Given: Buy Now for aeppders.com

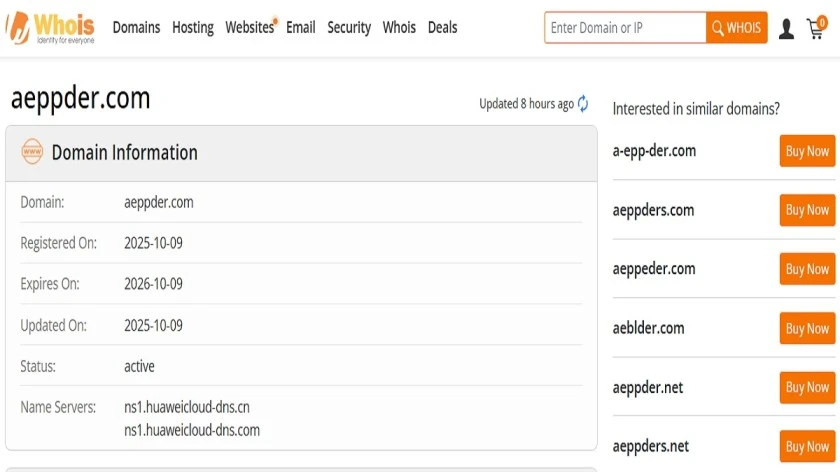Looking at the screenshot, I should tap(807, 210).
